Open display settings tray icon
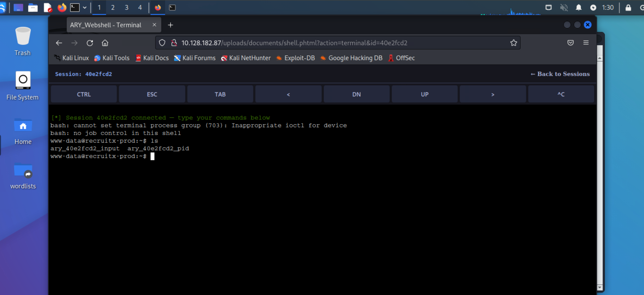The height and width of the screenshot is (295, 644). (549, 8)
